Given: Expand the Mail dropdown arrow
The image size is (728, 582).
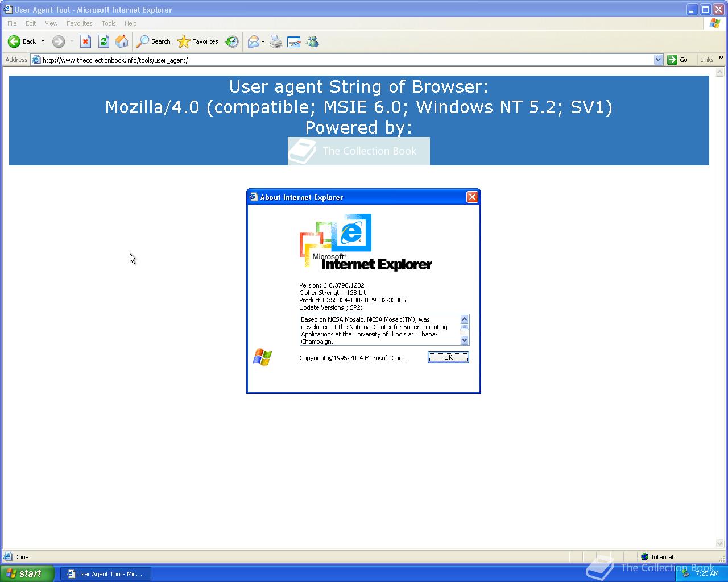Looking at the screenshot, I should 263,41.
